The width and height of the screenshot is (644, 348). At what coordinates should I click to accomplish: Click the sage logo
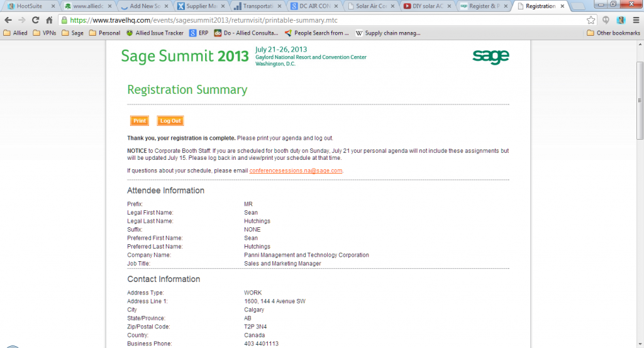click(491, 57)
